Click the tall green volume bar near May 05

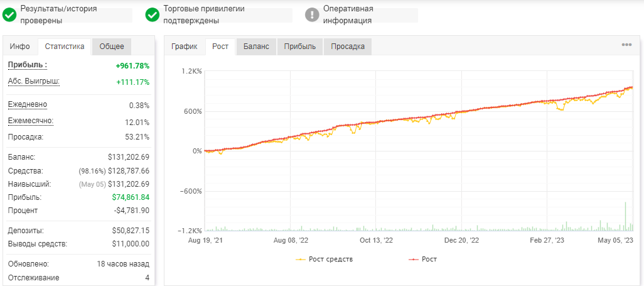[x=626, y=216]
